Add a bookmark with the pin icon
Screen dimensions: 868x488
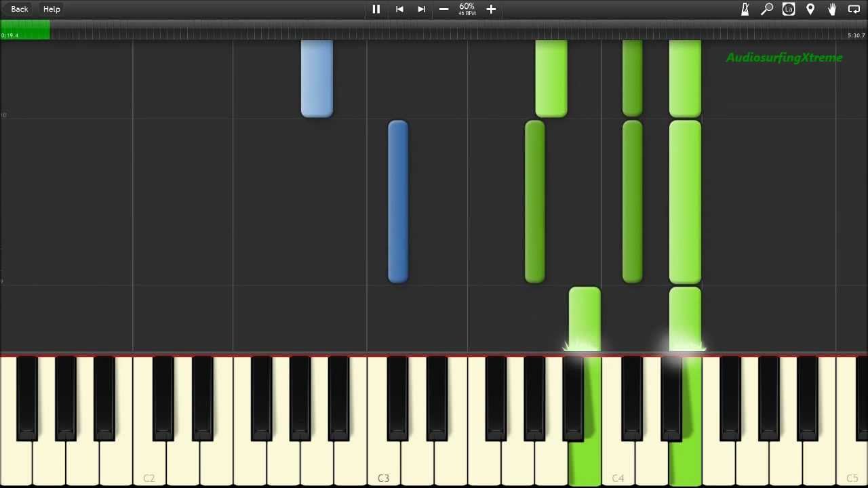(810, 9)
